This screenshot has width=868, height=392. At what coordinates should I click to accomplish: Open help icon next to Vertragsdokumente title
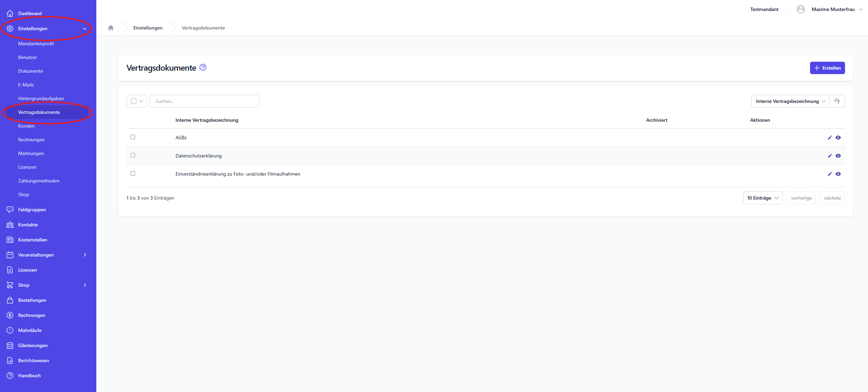tap(203, 67)
